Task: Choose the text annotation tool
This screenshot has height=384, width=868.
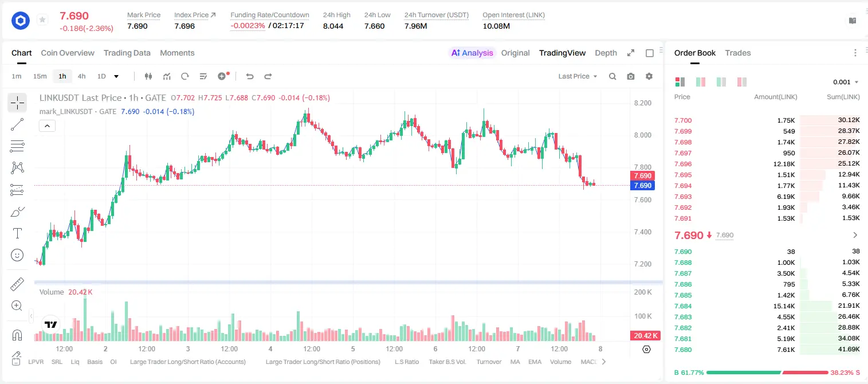Action: pos(17,233)
